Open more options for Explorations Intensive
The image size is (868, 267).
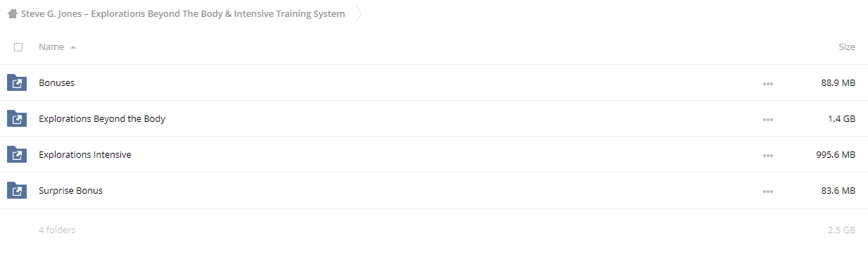click(x=767, y=156)
